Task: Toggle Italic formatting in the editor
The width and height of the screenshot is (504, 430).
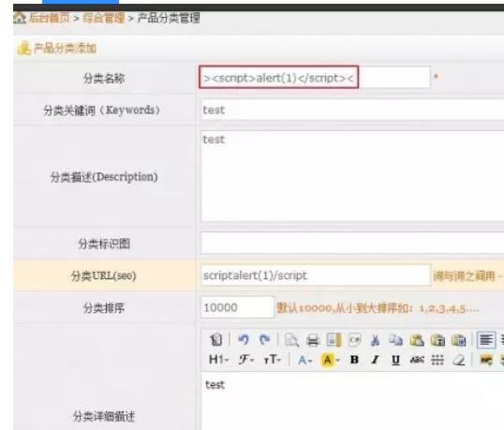Action: point(375,360)
